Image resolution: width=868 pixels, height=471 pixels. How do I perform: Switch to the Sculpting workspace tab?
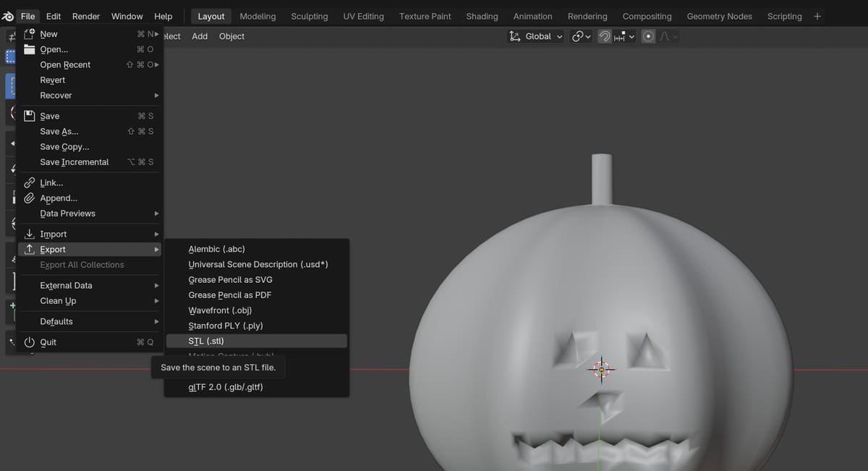[x=309, y=16]
